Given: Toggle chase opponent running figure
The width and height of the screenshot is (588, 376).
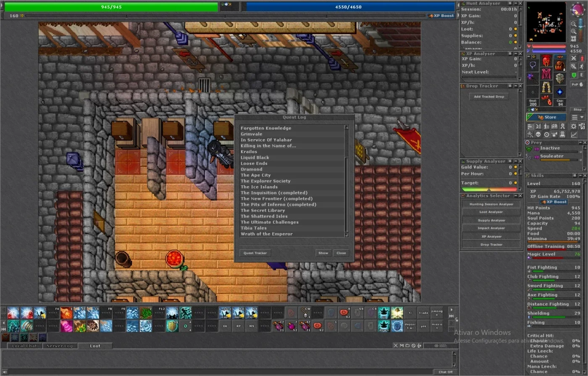Looking at the screenshot, I should pyautogui.click(x=582, y=67).
